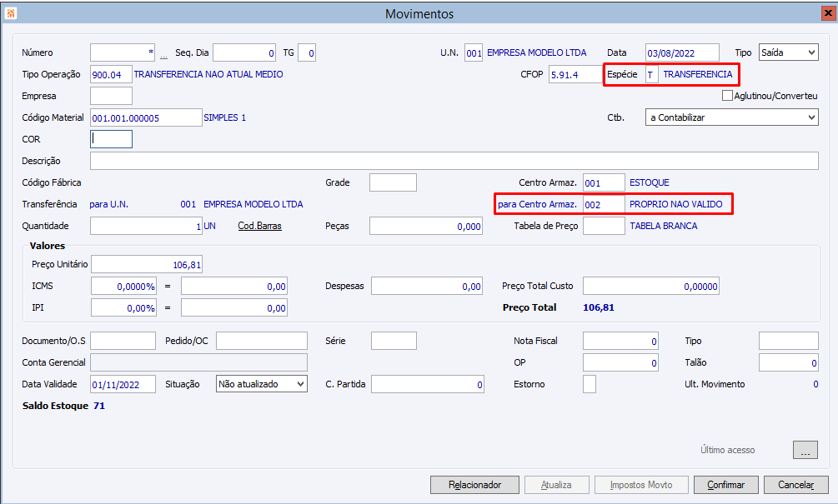
Task: Check the Aglutinou/Converteu checkbox
Action: pyautogui.click(x=727, y=96)
